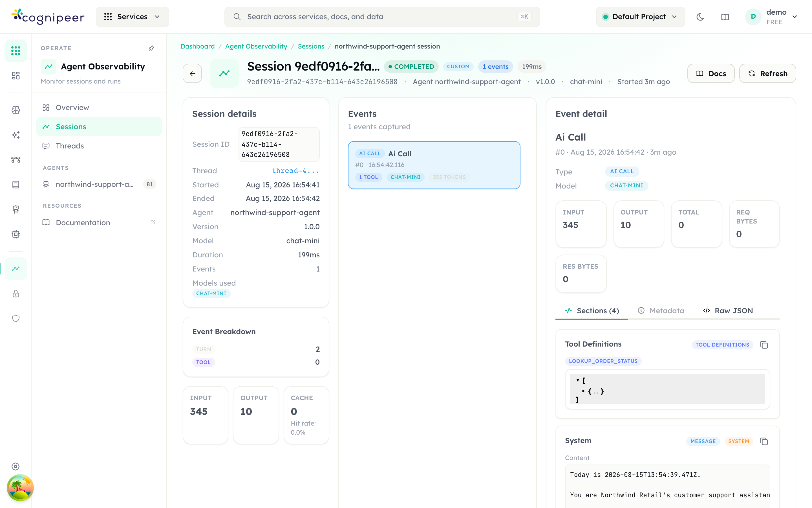This screenshot has width=812, height=508.
Task: Open the document page icon in left rail
Action: [16, 185]
